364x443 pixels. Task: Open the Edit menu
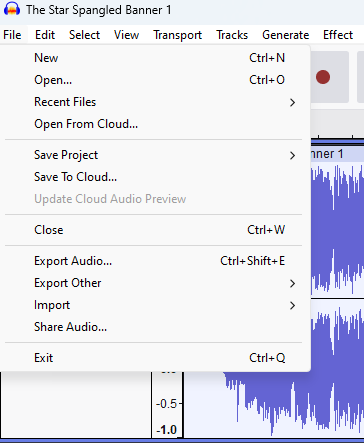point(45,35)
